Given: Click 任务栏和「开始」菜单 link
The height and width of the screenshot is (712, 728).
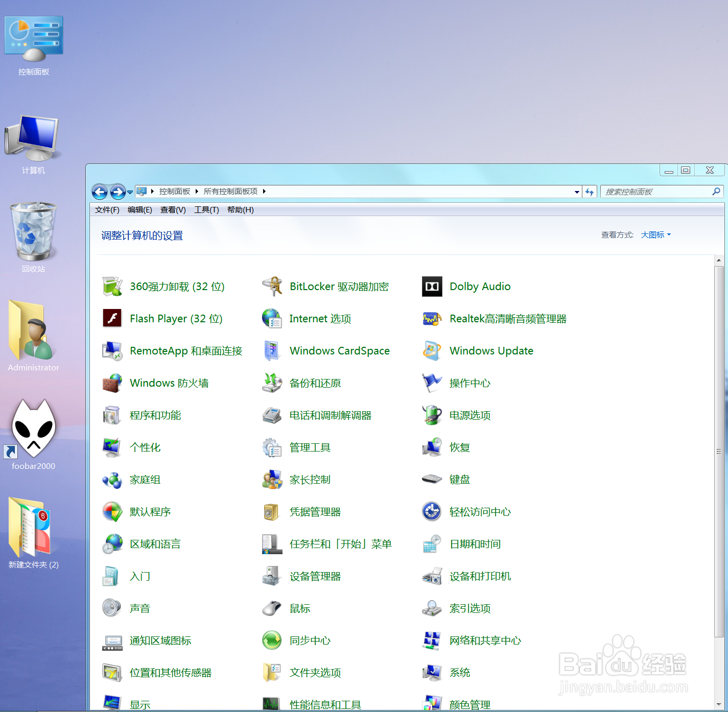Looking at the screenshot, I should pos(341,544).
